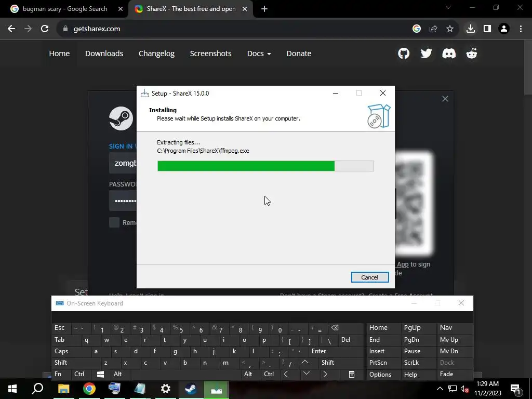Open the GitHub icon link on ShareX site

click(x=403, y=54)
